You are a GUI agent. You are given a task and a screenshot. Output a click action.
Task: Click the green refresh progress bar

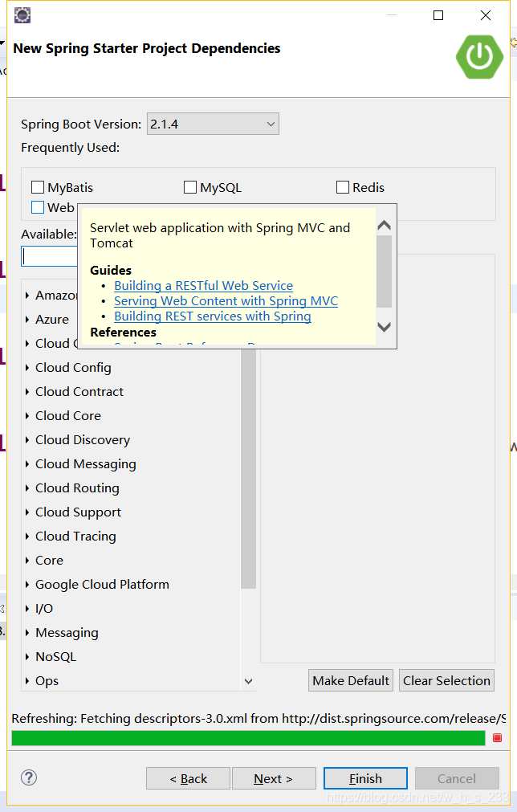(x=248, y=738)
